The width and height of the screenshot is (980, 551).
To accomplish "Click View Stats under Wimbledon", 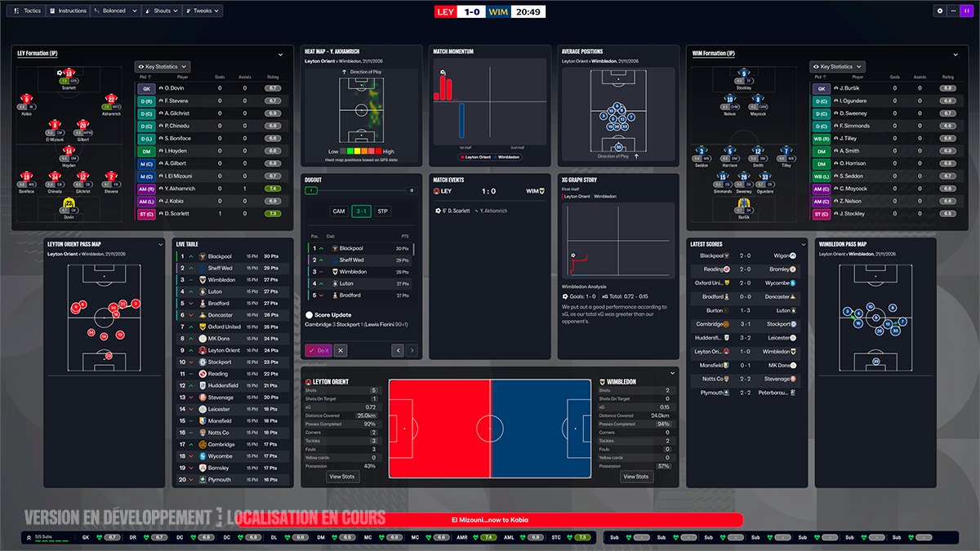I will tap(636, 477).
